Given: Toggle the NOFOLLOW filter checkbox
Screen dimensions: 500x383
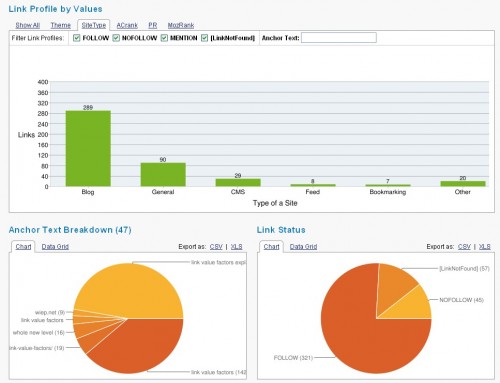Looking at the screenshot, I should click(x=116, y=38).
